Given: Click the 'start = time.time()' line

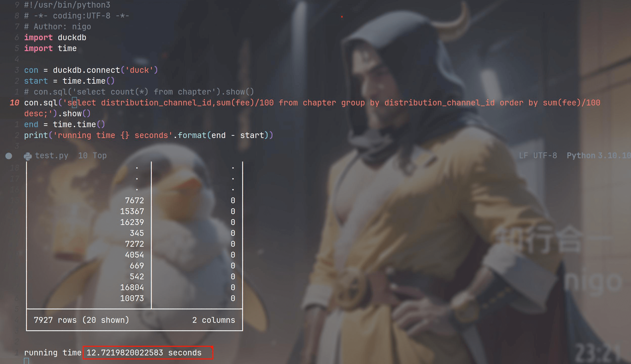Looking at the screenshot, I should [x=70, y=81].
